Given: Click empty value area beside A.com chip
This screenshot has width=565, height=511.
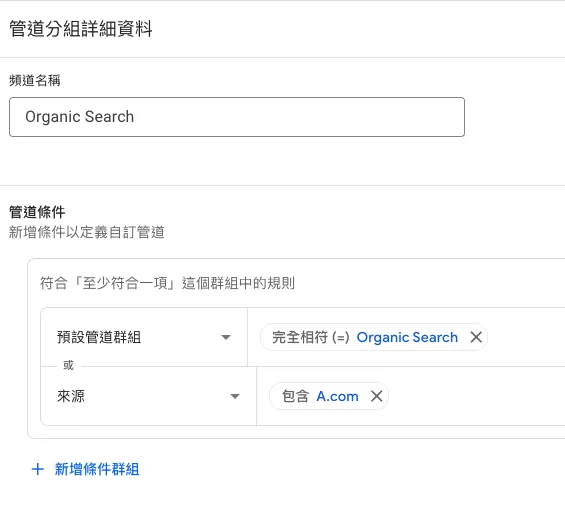Looking at the screenshot, I should (x=476, y=396).
